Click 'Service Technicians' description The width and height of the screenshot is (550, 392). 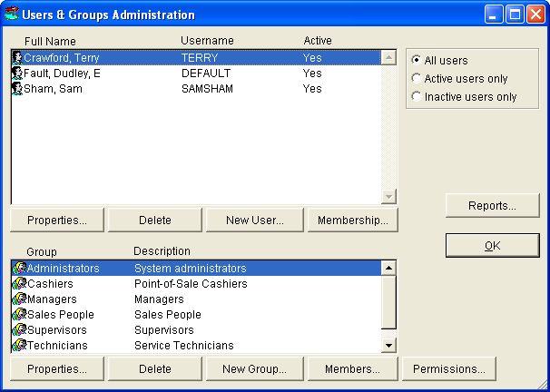coord(184,345)
